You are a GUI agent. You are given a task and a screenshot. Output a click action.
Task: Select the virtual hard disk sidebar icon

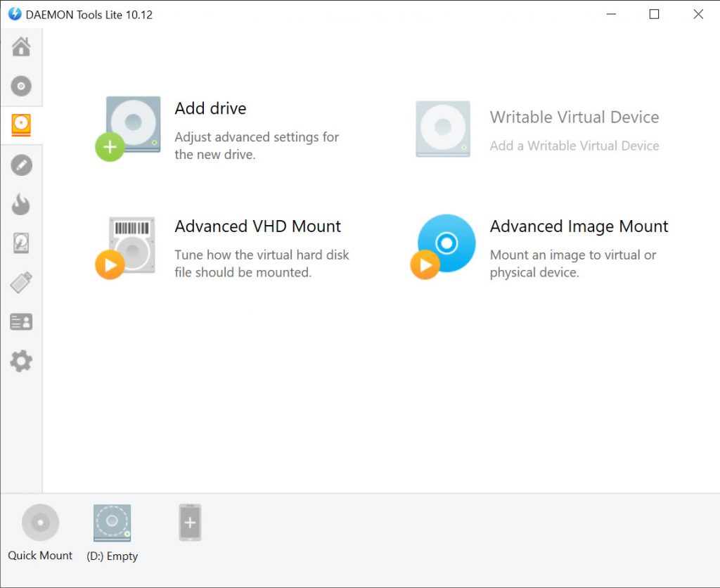point(21,244)
